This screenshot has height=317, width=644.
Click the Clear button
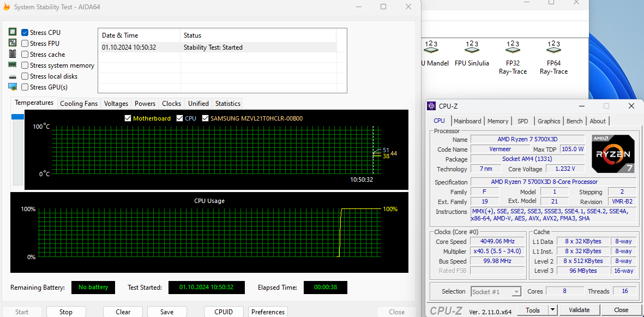point(123,312)
